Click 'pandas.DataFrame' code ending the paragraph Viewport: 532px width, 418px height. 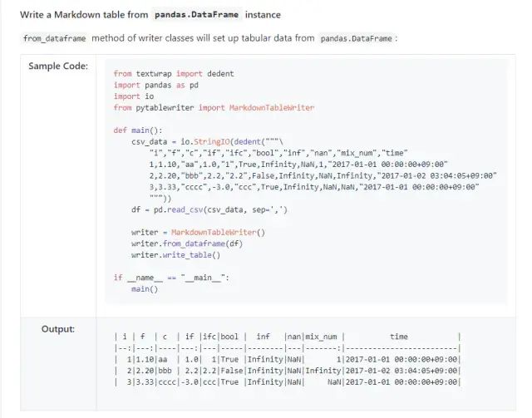pos(357,39)
